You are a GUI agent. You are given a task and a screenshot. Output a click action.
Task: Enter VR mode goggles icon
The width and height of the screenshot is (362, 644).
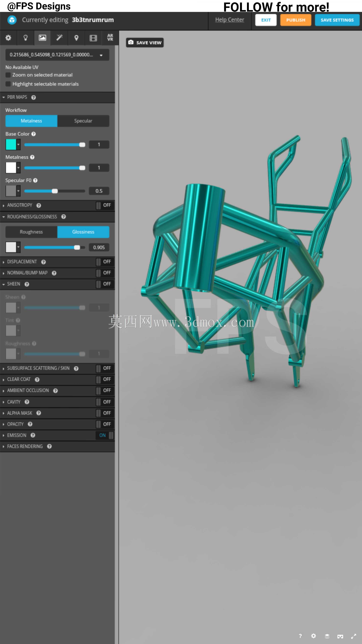coord(340,636)
